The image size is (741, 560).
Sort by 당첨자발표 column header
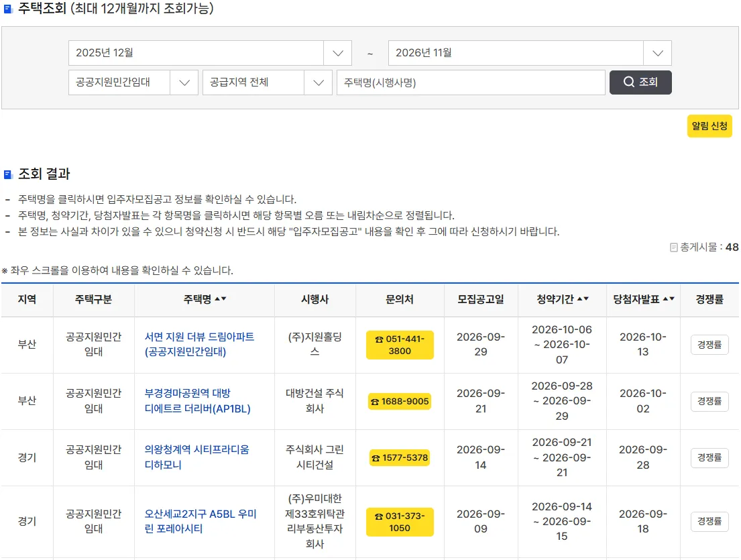643,299
